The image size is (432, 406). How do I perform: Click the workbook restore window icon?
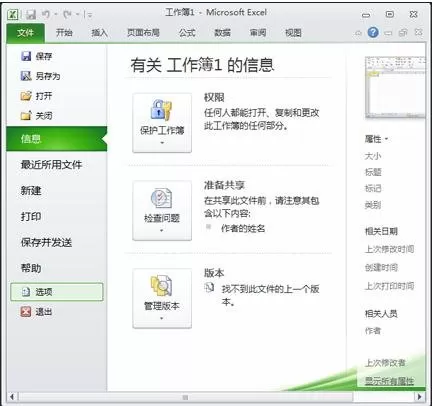(x=403, y=33)
